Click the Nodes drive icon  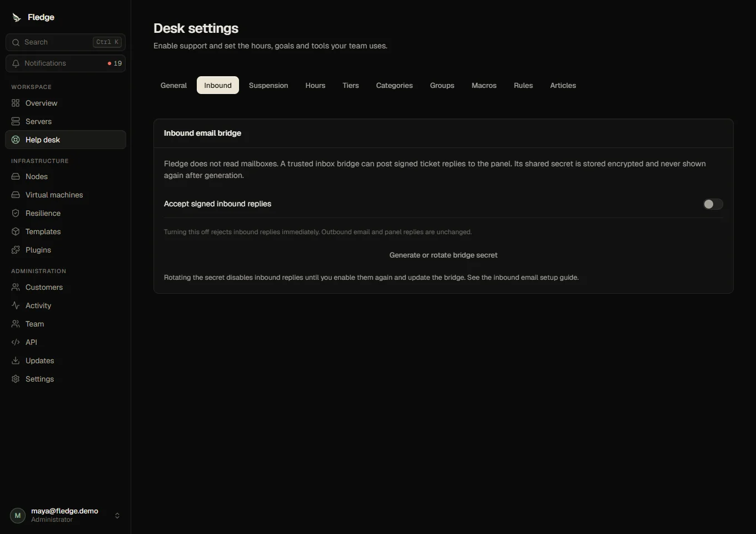16,176
